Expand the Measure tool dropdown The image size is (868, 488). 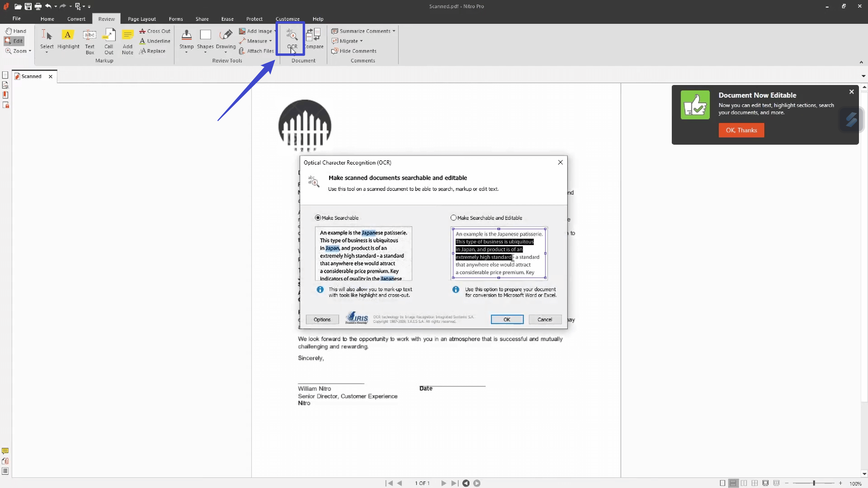tap(270, 41)
